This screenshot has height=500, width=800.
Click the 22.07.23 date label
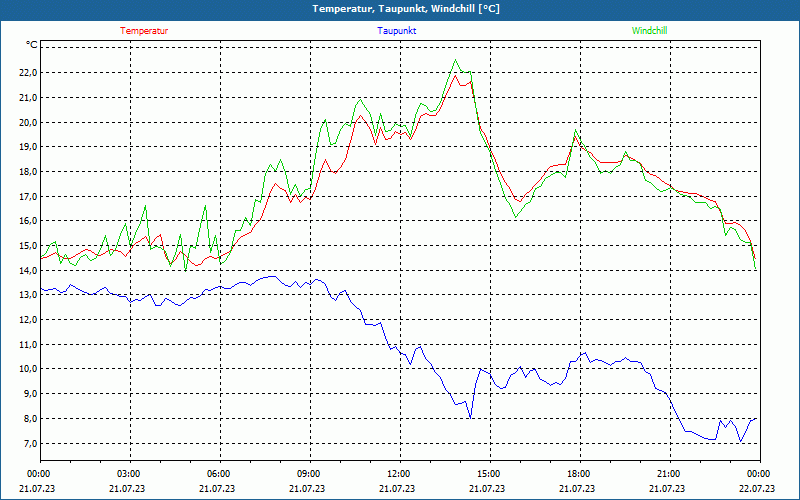coord(757,488)
